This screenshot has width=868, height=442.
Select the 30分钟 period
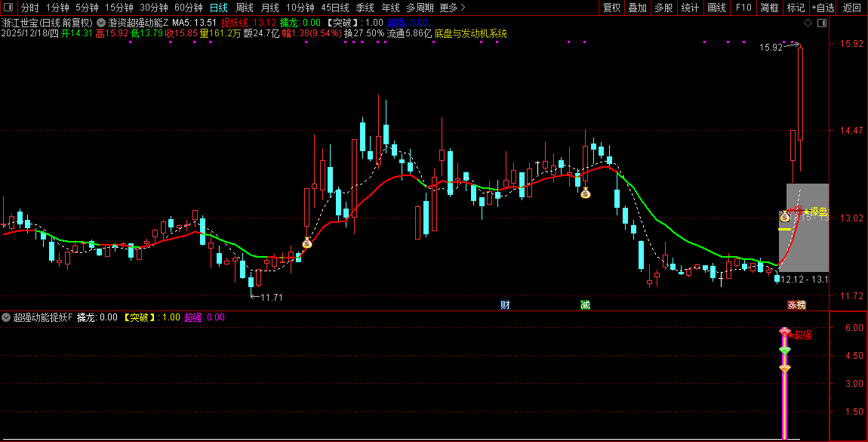[154, 8]
